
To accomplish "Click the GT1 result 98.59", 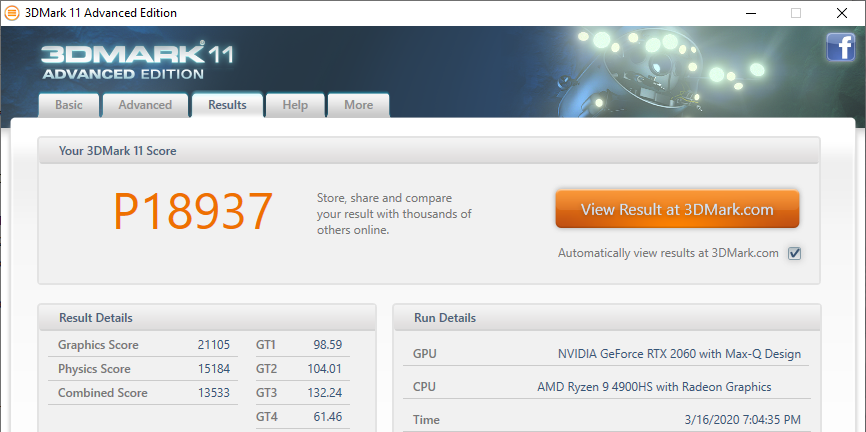I will [x=328, y=345].
